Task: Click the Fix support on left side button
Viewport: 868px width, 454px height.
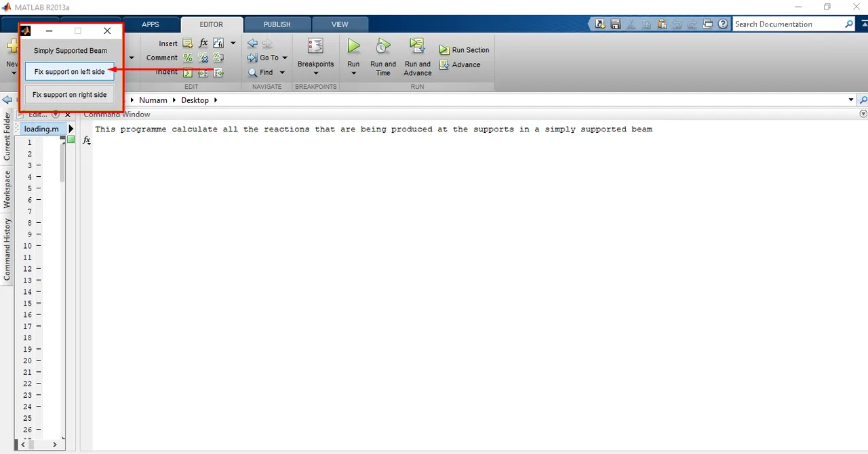Action: pyautogui.click(x=70, y=72)
